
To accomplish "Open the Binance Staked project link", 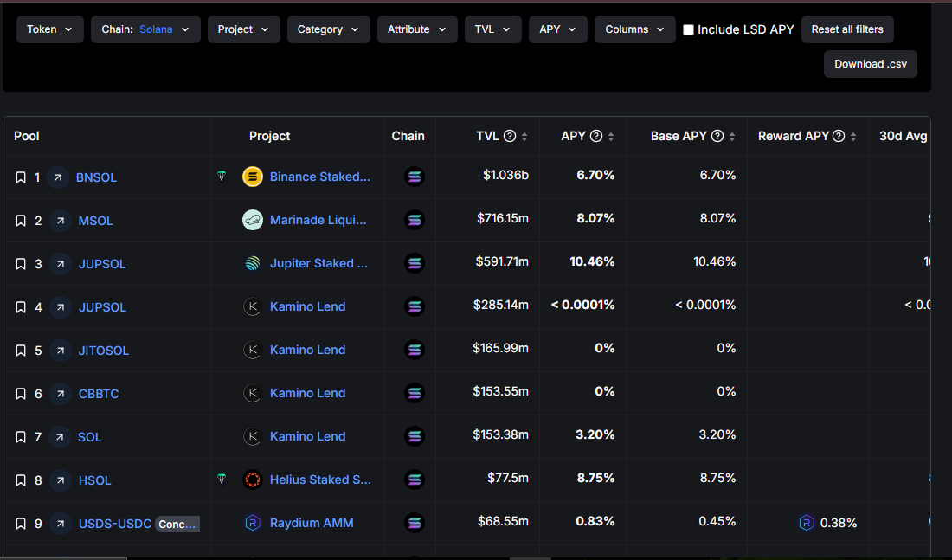I will pos(319,177).
